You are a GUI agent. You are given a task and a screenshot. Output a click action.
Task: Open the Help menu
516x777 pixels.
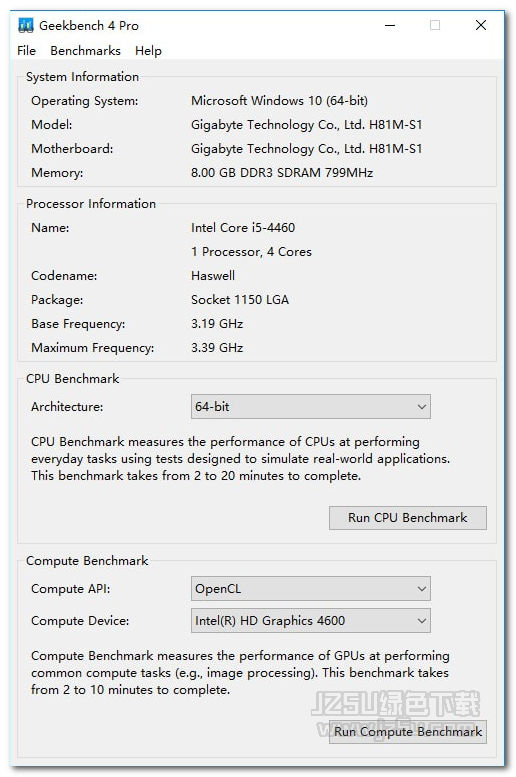tap(148, 51)
